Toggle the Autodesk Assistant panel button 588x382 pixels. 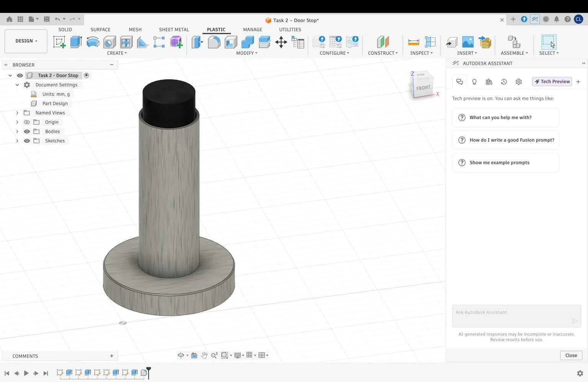(535, 19)
